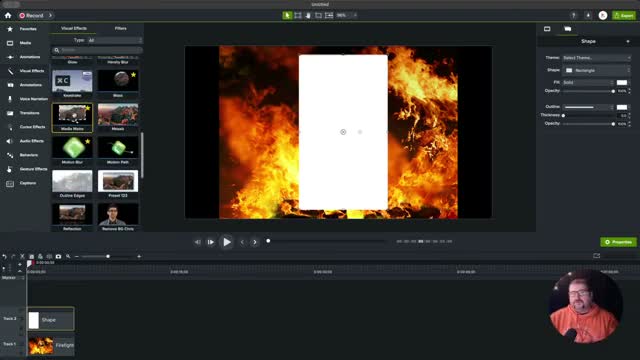Click the Record button

(31, 16)
